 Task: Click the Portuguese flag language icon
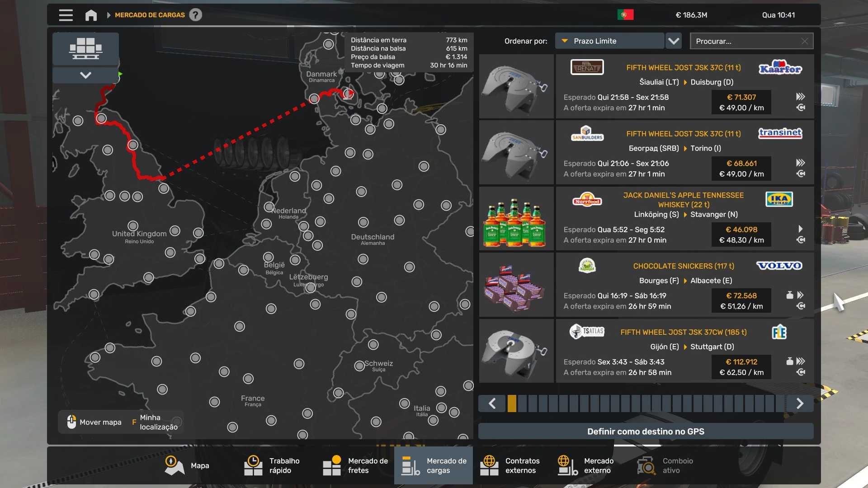click(x=625, y=15)
